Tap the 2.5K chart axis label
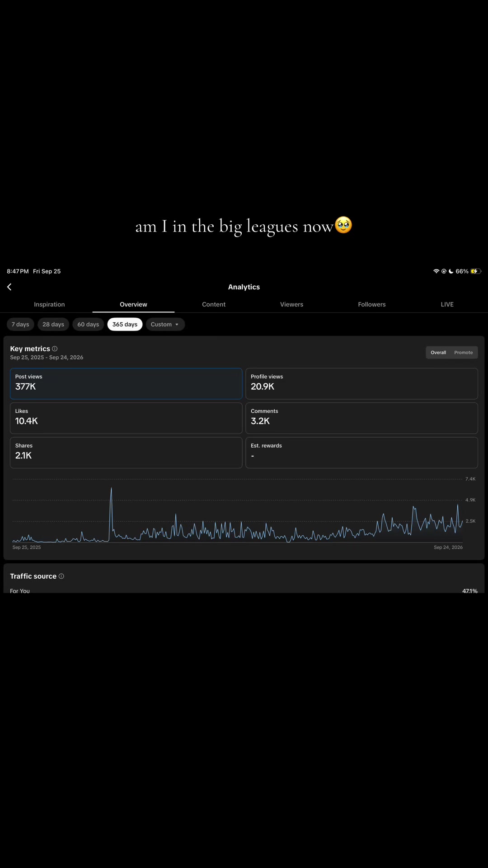Viewport: 488px width, 868px height. click(x=470, y=521)
